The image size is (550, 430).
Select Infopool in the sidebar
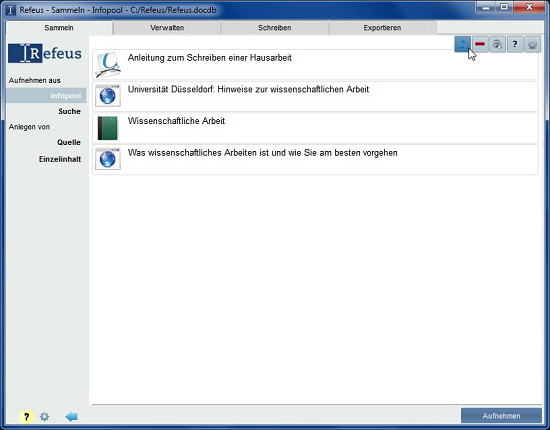(46, 95)
